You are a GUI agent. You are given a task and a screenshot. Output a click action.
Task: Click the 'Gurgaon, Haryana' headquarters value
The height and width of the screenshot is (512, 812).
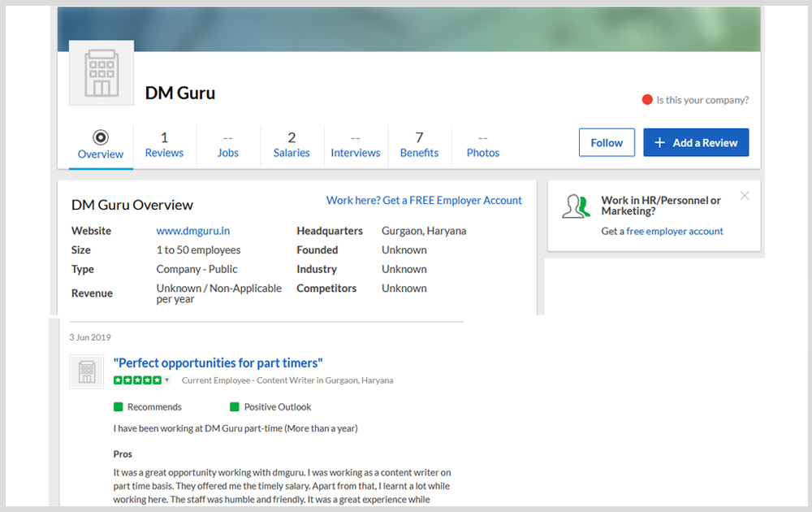pos(424,231)
